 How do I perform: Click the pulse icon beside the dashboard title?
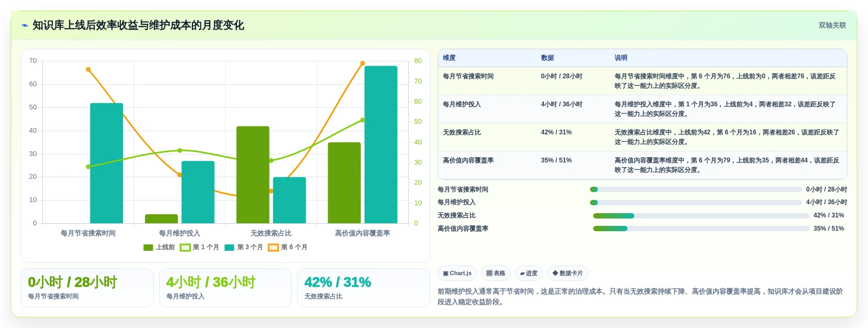(24, 25)
